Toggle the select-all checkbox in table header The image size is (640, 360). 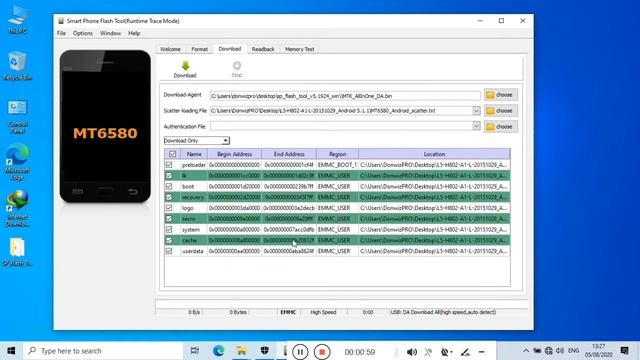click(172, 154)
